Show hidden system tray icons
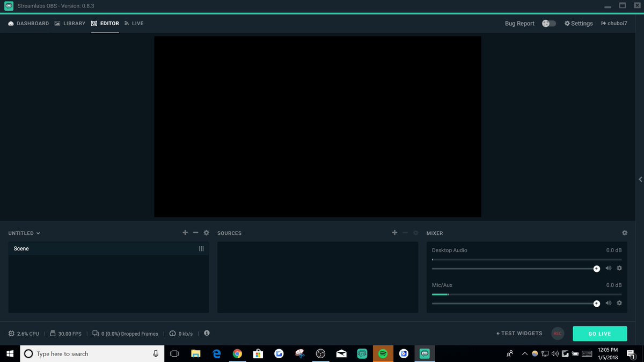The height and width of the screenshot is (362, 644). click(x=525, y=353)
